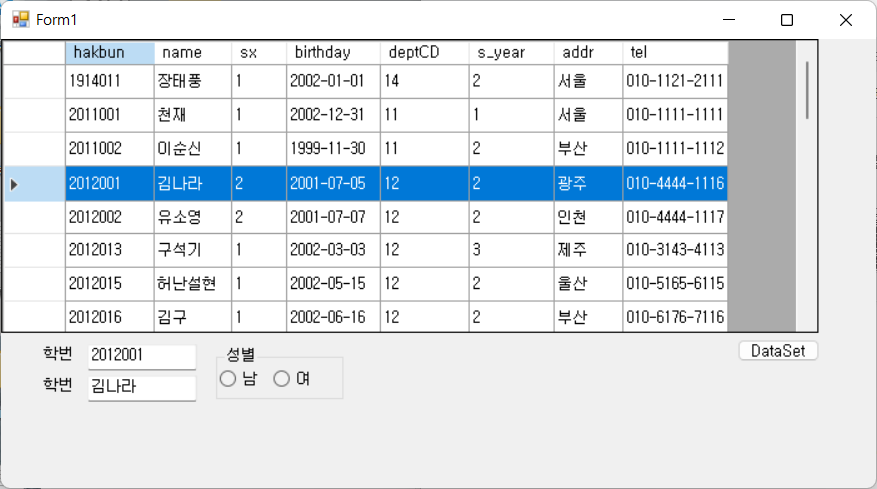Sort by the hakbun column header
Image resolution: width=877 pixels, height=489 pixels.
110,53
